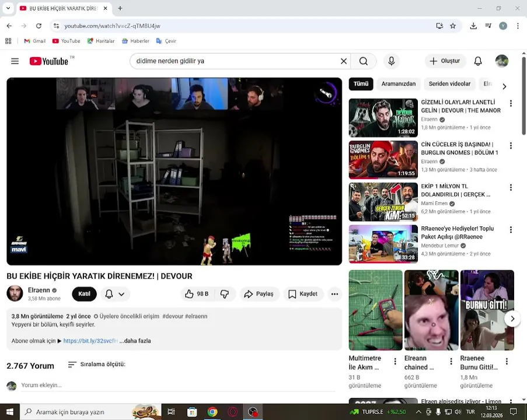527x420 pixels.
Task: Open the Gmail bookmark
Action: [x=34, y=41]
